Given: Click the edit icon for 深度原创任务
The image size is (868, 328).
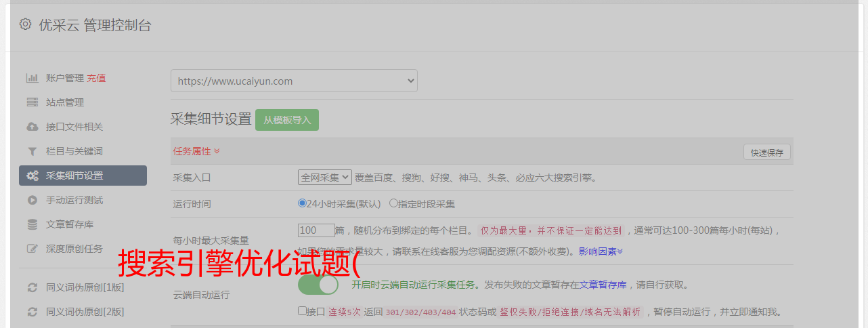Looking at the screenshot, I should pyautogui.click(x=32, y=249).
